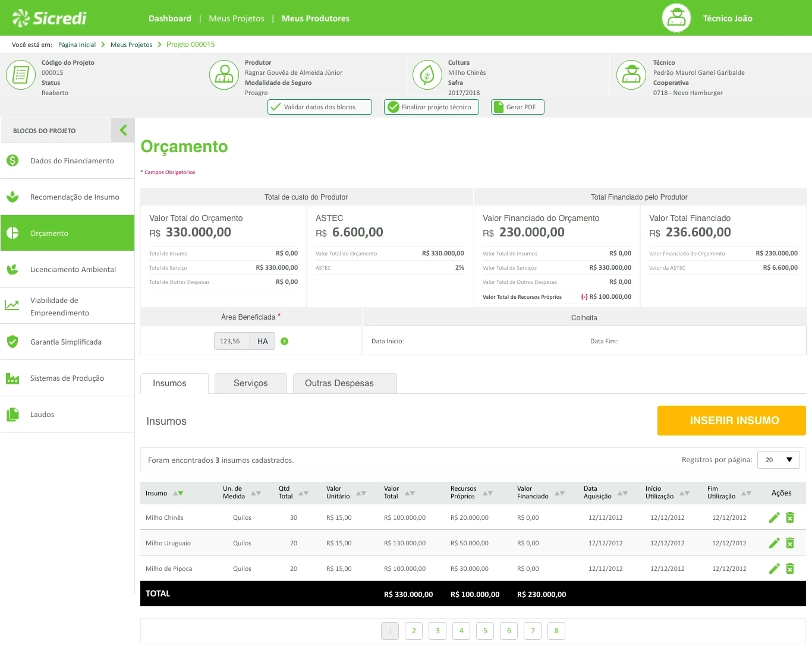Viewport: 812px width, 660px height.
Task: Open Licenciamento Ambiental block
Action: click(x=67, y=269)
